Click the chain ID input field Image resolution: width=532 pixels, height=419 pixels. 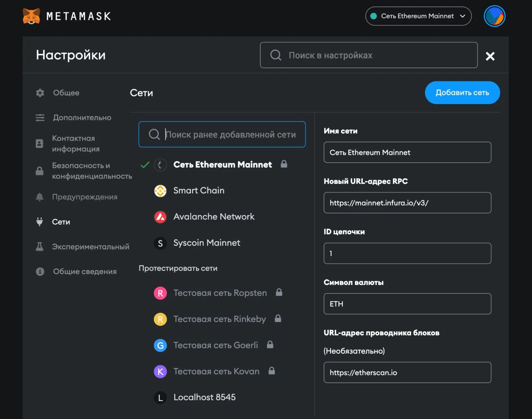coord(407,253)
